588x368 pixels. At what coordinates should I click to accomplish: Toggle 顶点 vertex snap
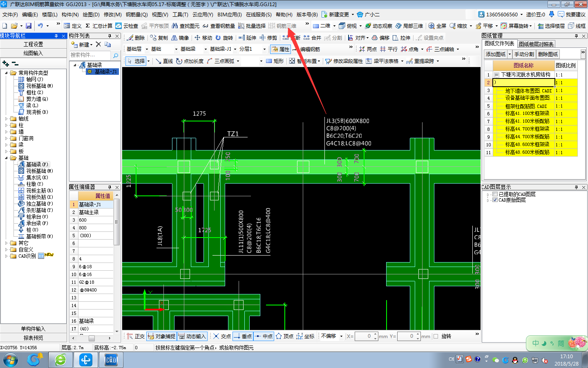click(x=284, y=336)
